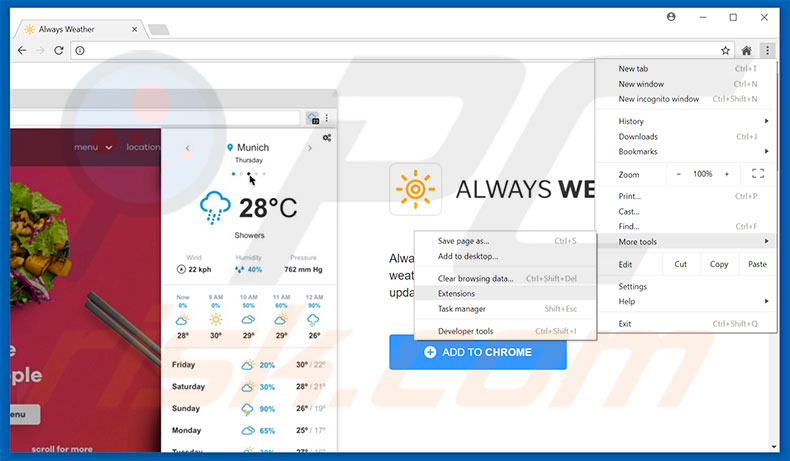
Task: Click the showers cloud weather icon
Action: tap(215, 207)
